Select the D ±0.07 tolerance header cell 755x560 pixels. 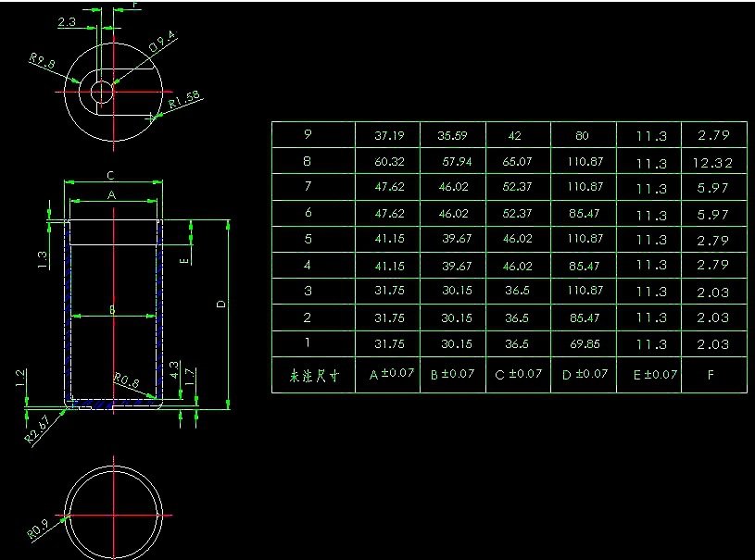point(585,374)
